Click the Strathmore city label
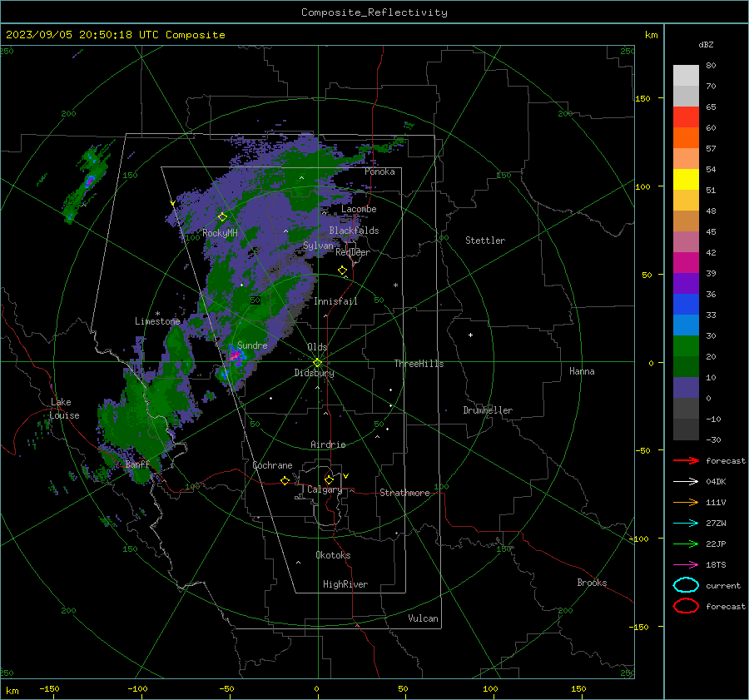The image size is (749, 700). click(x=404, y=493)
